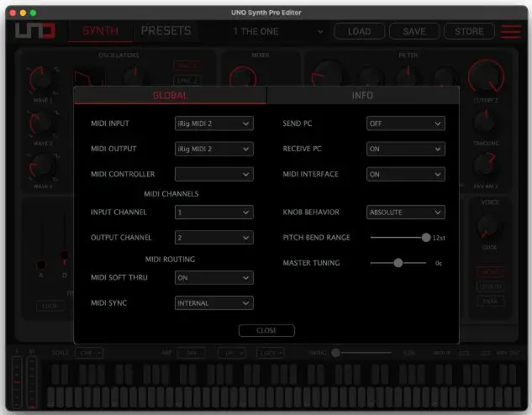Click the envelope D fader handle
The width and height of the screenshot is (532, 415).
click(x=64, y=255)
